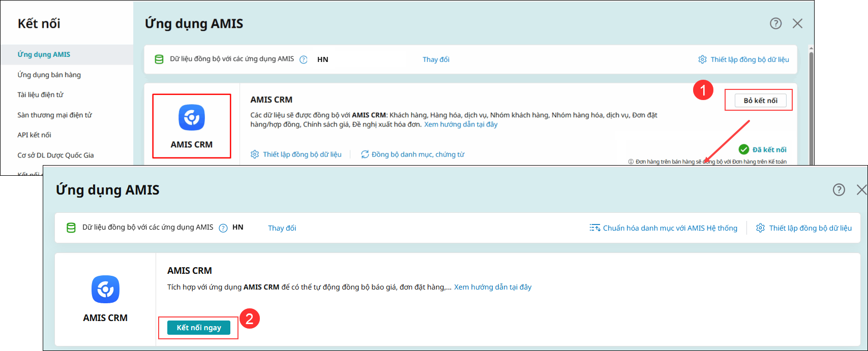868x351 pixels.
Task: Click the green Đã kết nối checkmark icon
Action: click(743, 149)
